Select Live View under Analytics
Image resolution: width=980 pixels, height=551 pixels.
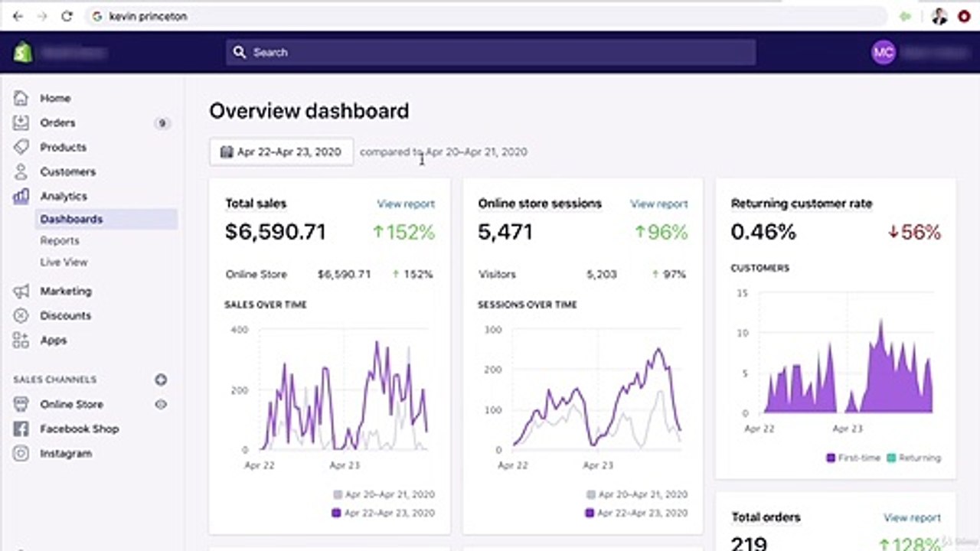click(64, 262)
